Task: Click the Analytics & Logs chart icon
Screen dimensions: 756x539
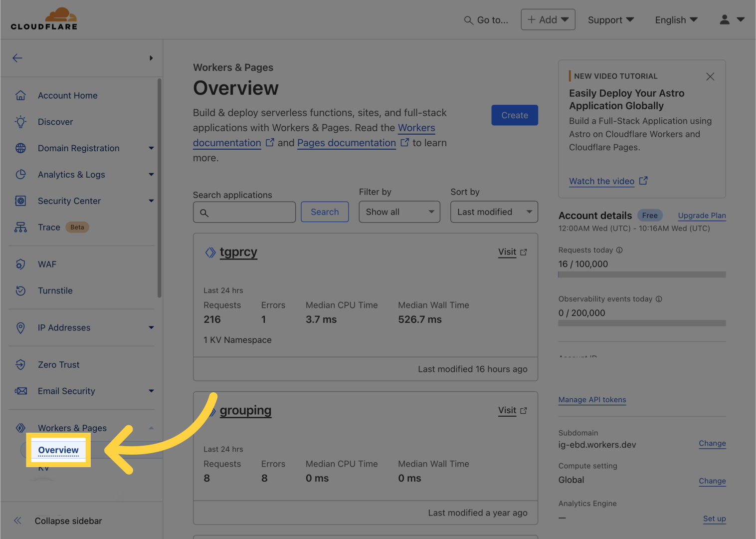Action: 20,175
